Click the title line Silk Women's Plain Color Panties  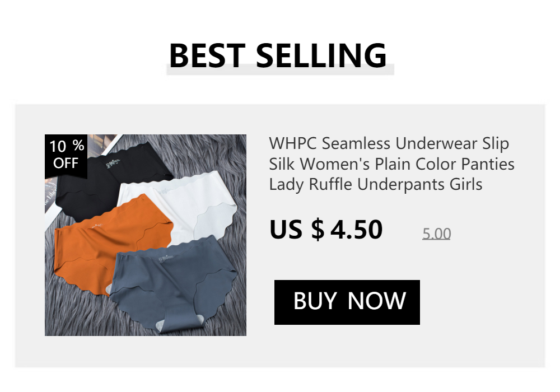[x=391, y=164]
